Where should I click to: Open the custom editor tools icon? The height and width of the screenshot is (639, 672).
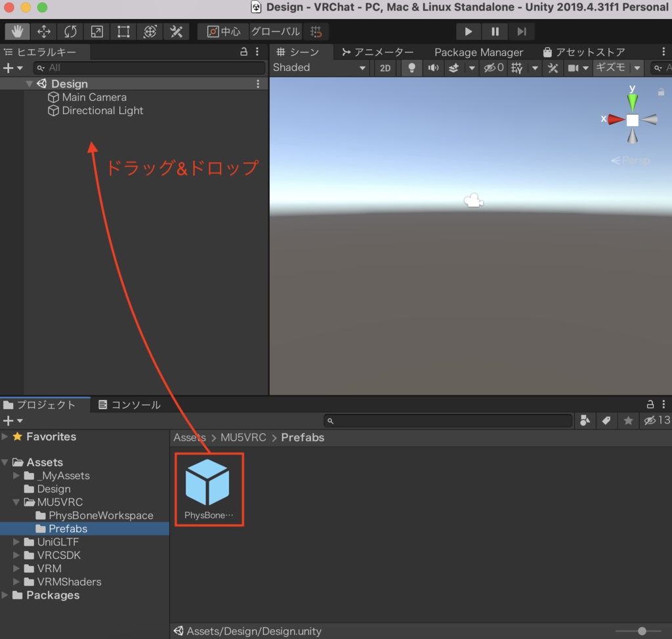point(175,31)
